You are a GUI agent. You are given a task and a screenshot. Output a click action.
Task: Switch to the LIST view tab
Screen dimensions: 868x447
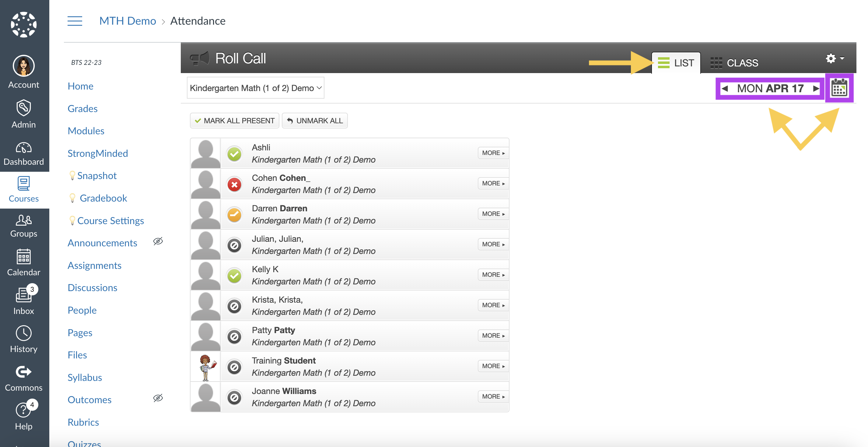coord(676,63)
